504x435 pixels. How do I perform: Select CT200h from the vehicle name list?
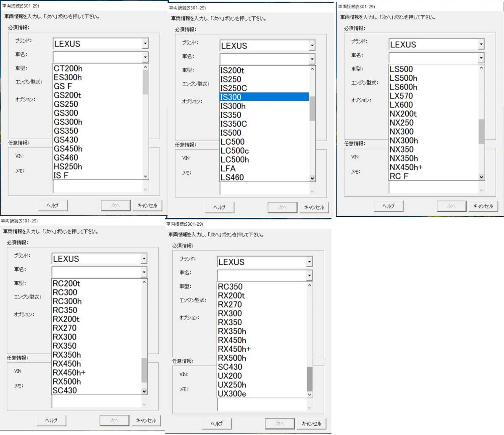coord(68,69)
